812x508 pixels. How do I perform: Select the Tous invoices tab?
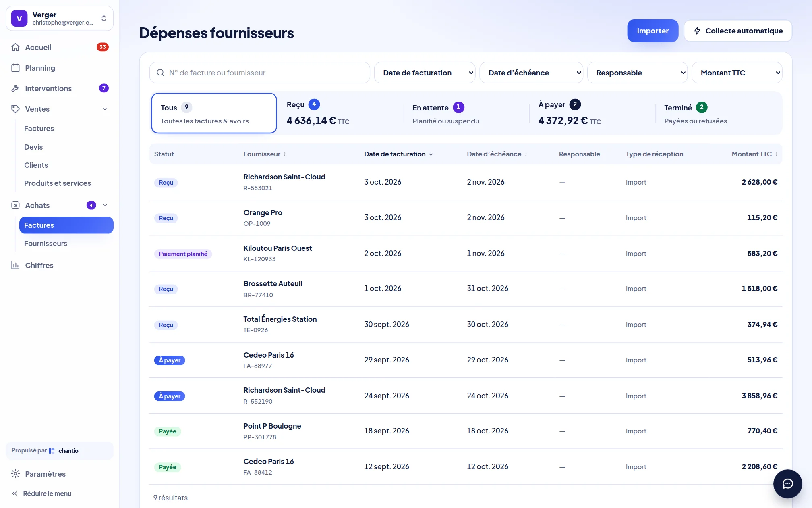tap(214, 113)
